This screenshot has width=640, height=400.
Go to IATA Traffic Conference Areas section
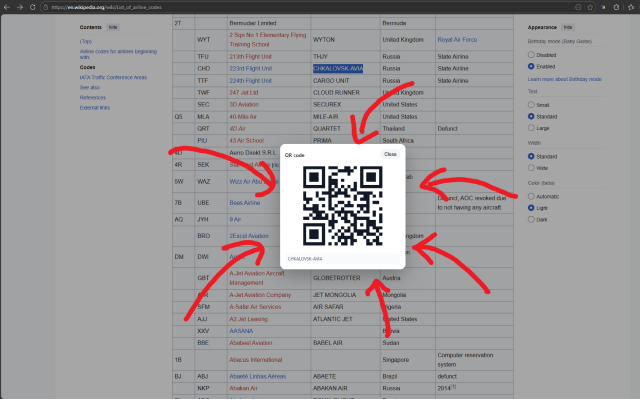113,77
